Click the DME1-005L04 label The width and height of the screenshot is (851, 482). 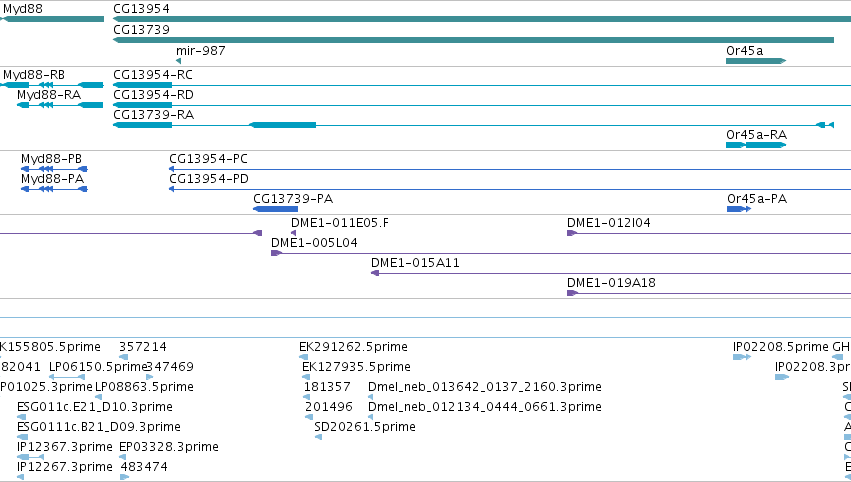coord(314,243)
